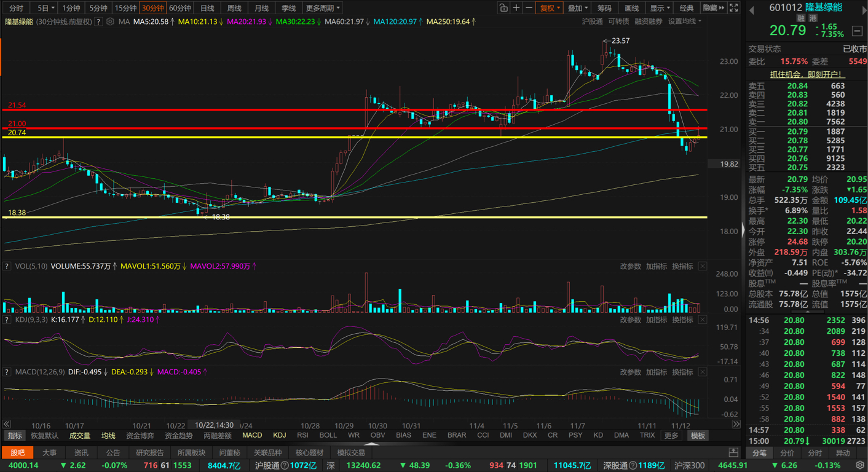Click help icon next to 前复权 label
The height and width of the screenshot is (472, 868).
point(98,22)
